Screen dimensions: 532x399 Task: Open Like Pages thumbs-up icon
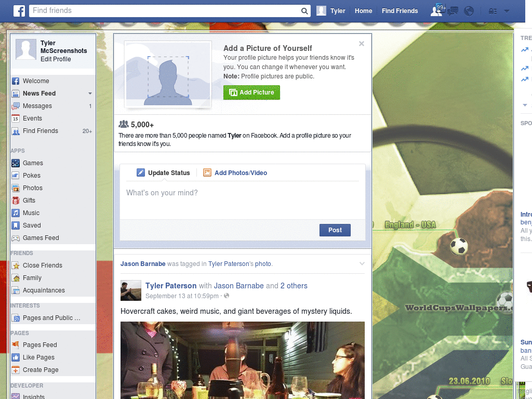click(x=16, y=357)
